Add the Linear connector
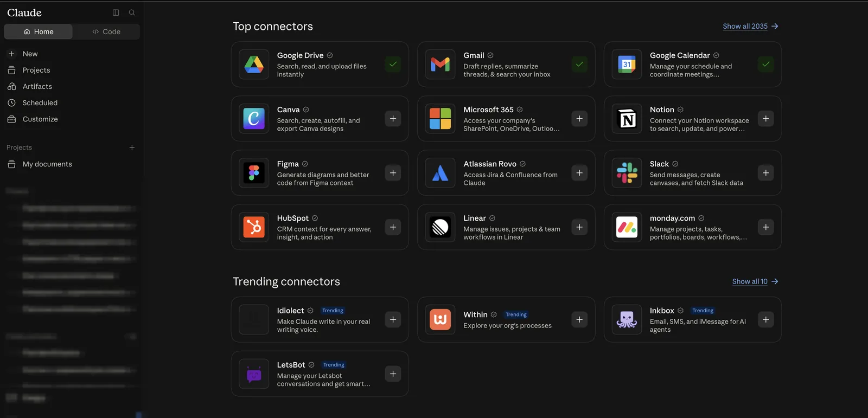Image resolution: width=868 pixels, height=418 pixels. (579, 227)
